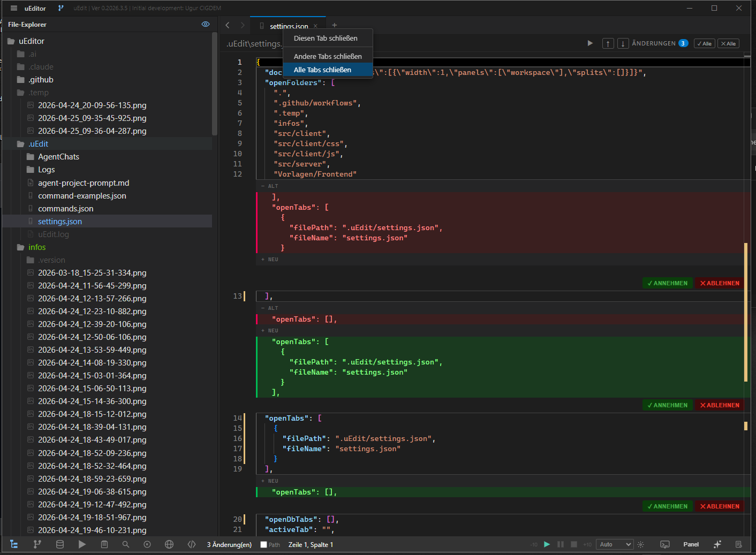The image size is (756, 555).
Task: Click the AI sparkle icon in status bar
Action: click(x=717, y=544)
